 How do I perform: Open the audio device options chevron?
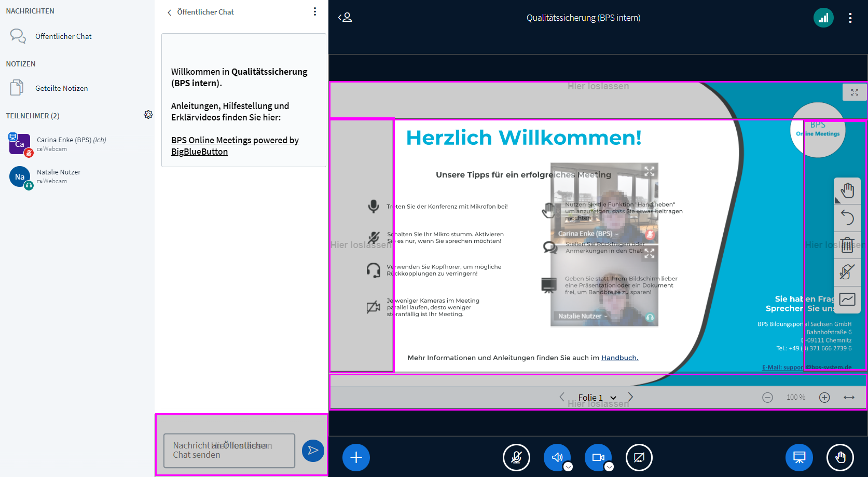(x=568, y=466)
